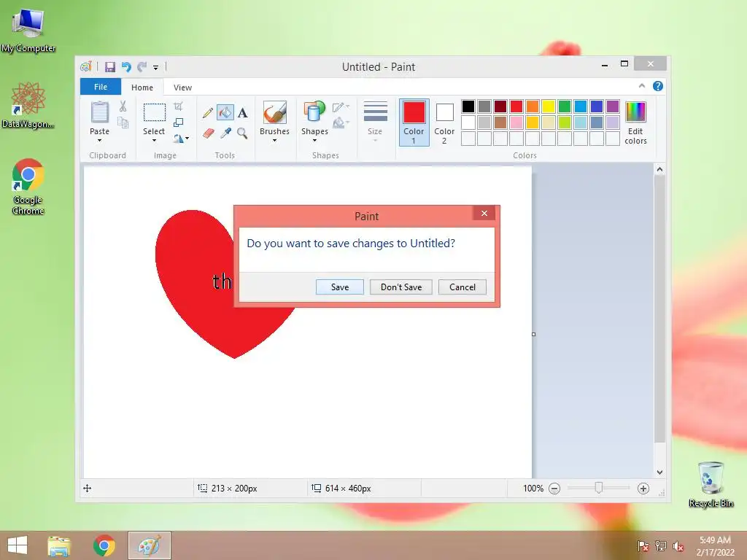Viewport: 747px width, 560px height.
Task: Click zoom out minus button
Action: [554, 488]
